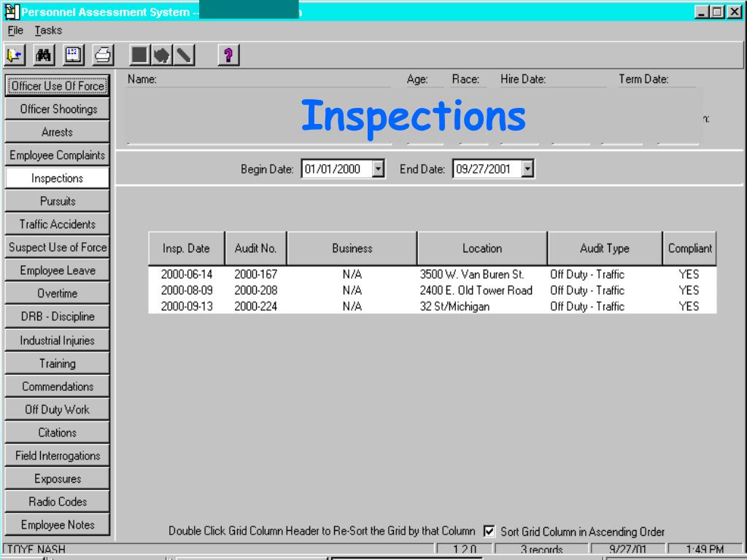Image resolution: width=747 pixels, height=560 pixels.
Task: Select inspection date 2000-06-14 cell
Action: tap(187, 274)
